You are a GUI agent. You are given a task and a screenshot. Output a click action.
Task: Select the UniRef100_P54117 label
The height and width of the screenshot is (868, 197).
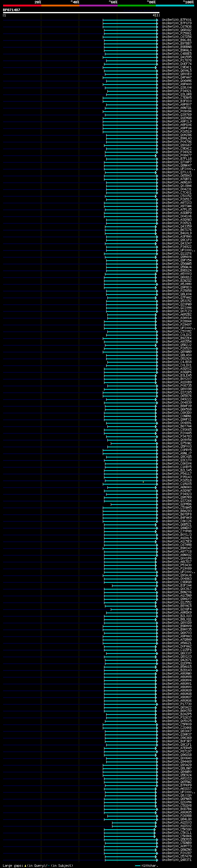click(x=177, y=474)
